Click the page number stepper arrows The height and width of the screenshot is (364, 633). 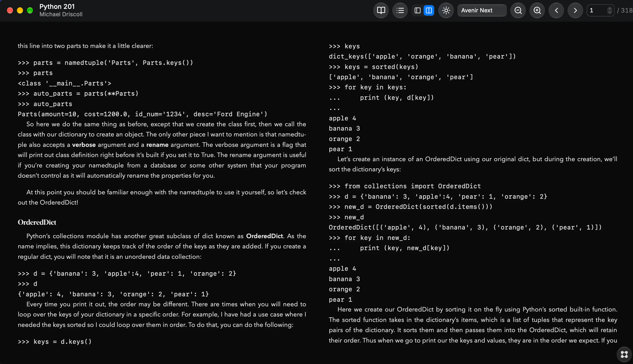(x=610, y=10)
